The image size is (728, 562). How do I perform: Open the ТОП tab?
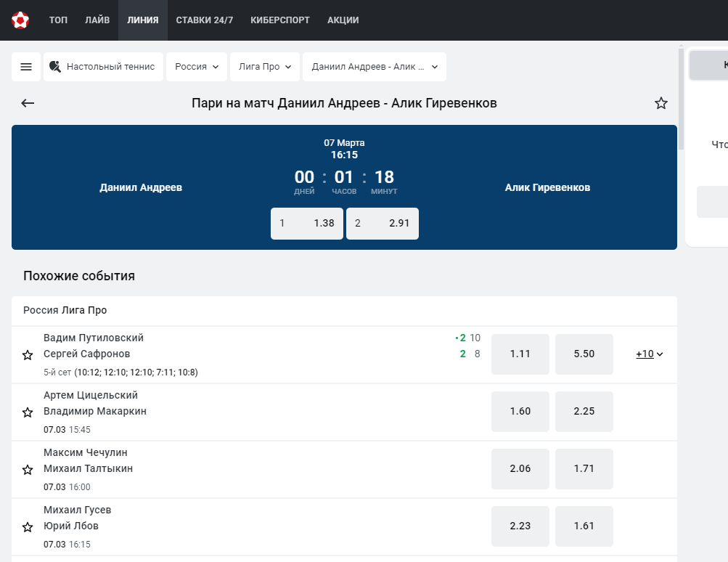[x=59, y=20]
